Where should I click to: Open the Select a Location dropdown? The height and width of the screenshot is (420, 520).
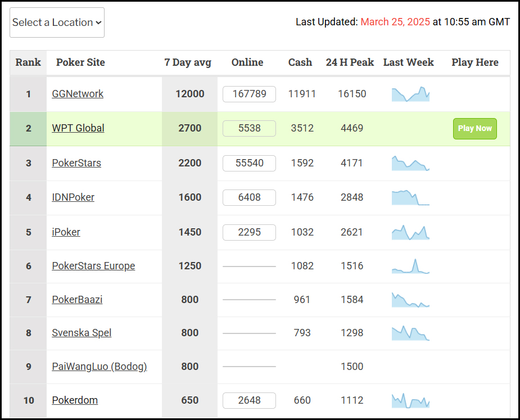(57, 22)
